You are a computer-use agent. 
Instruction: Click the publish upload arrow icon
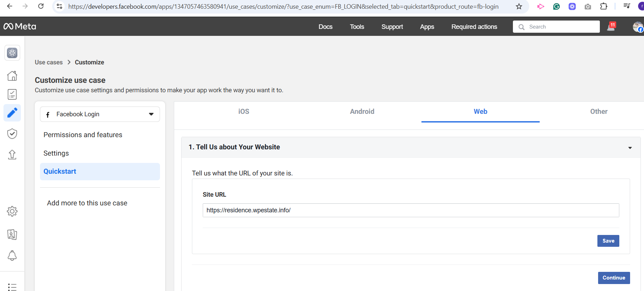pos(12,154)
